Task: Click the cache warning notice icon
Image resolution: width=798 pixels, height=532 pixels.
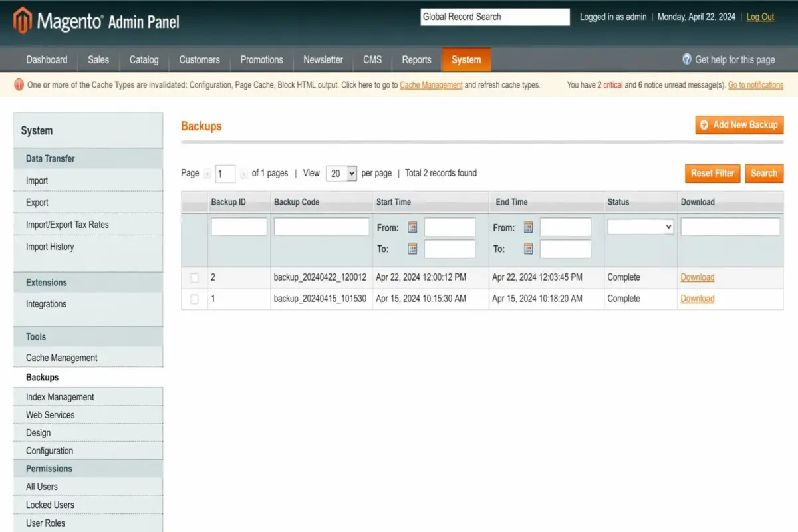Action: (19, 85)
